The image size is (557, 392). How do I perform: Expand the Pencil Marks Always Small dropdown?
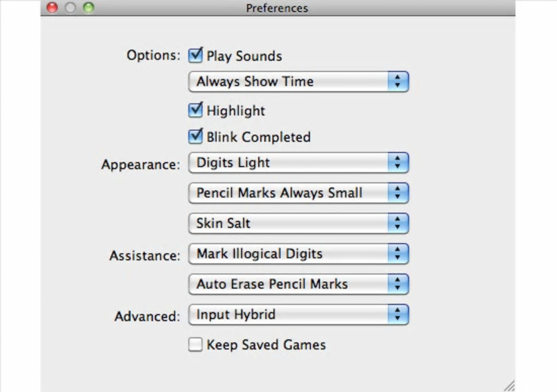point(298,193)
